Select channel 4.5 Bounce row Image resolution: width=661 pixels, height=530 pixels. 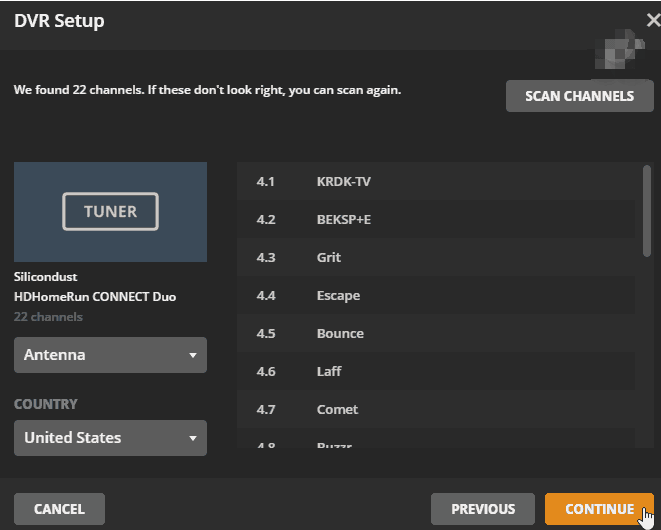point(436,333)
